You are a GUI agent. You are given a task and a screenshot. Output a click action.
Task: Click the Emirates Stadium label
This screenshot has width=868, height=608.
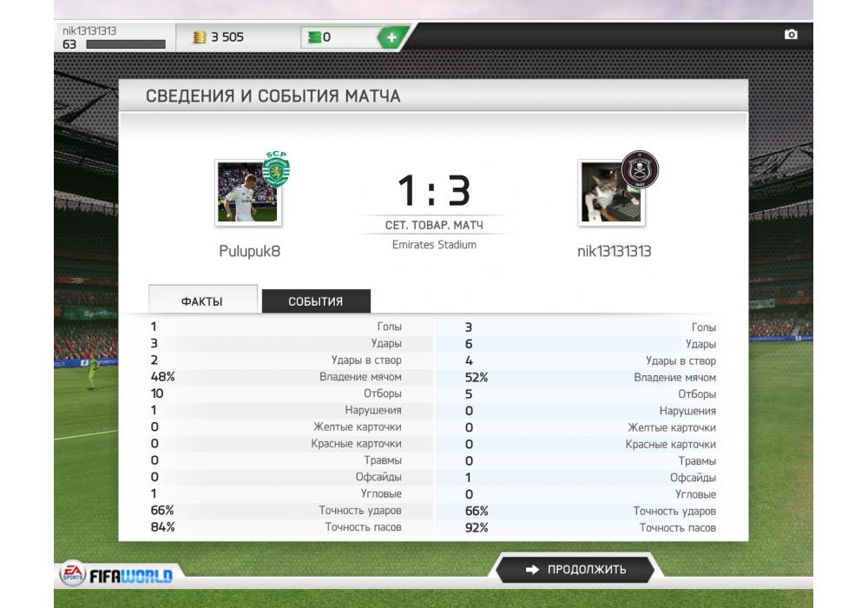(x=434, y=245)
